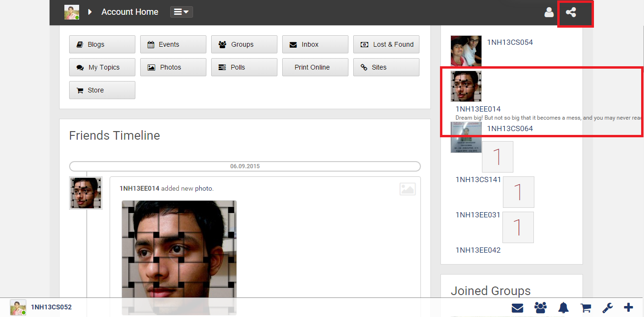Screen dimensions: 644x317
Task: Click the Print Online button
Action: tap(315, 67)
